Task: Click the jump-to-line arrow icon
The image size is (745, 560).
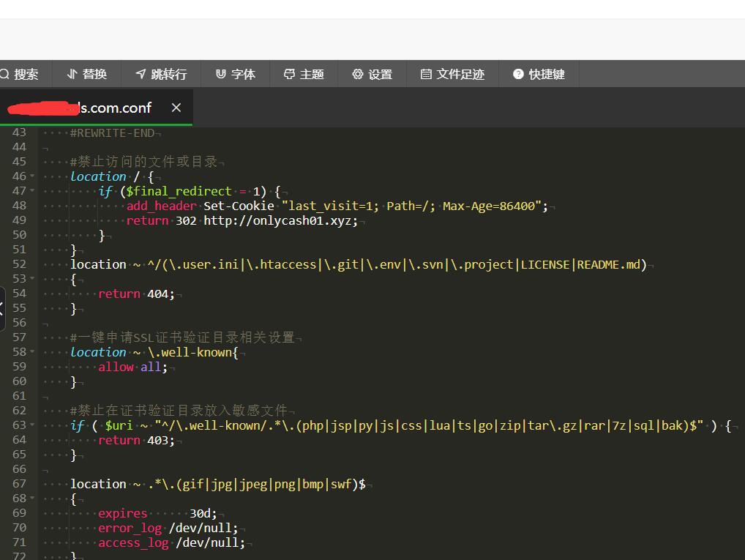Action: 141,74
